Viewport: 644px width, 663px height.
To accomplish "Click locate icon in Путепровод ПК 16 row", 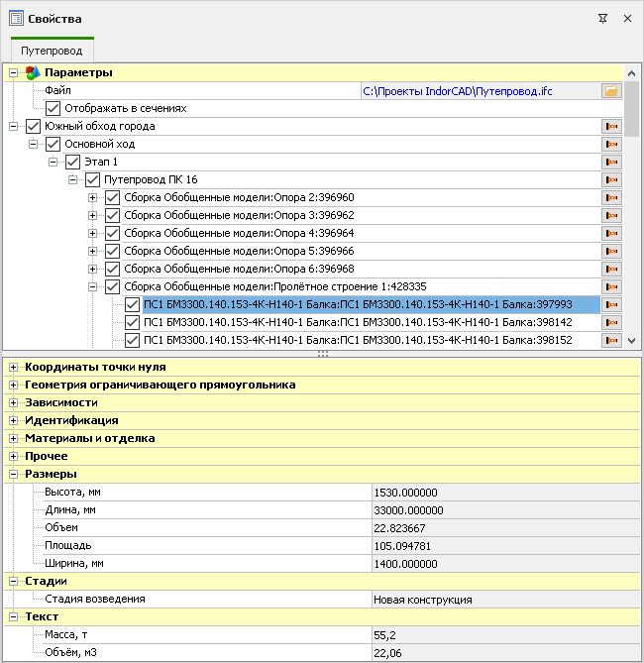I will 611,179.
